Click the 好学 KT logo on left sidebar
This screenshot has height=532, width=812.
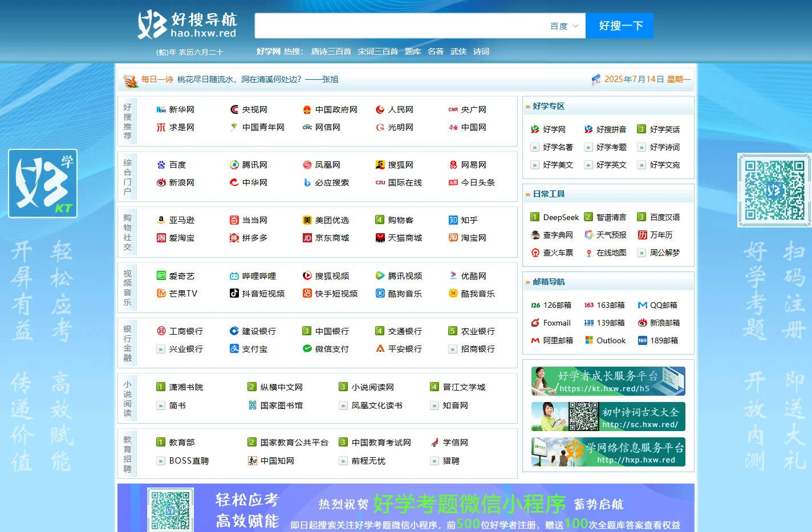[43, 183]
